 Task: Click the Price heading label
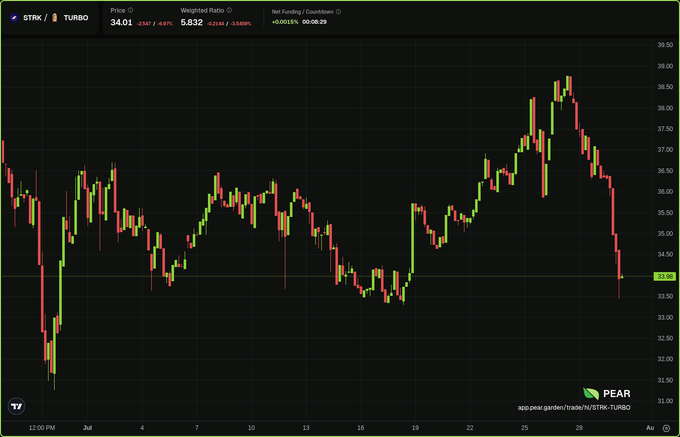tap(118, 10)
